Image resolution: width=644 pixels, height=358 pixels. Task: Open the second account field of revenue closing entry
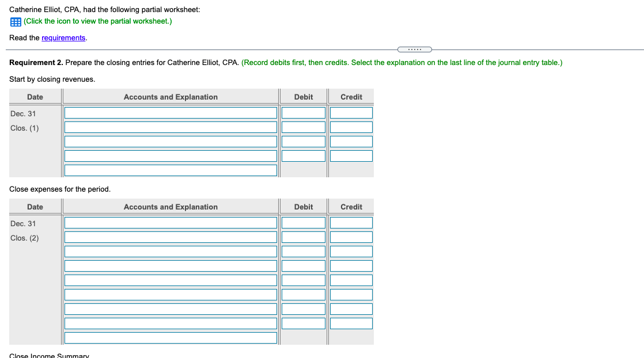pos(171,127)
